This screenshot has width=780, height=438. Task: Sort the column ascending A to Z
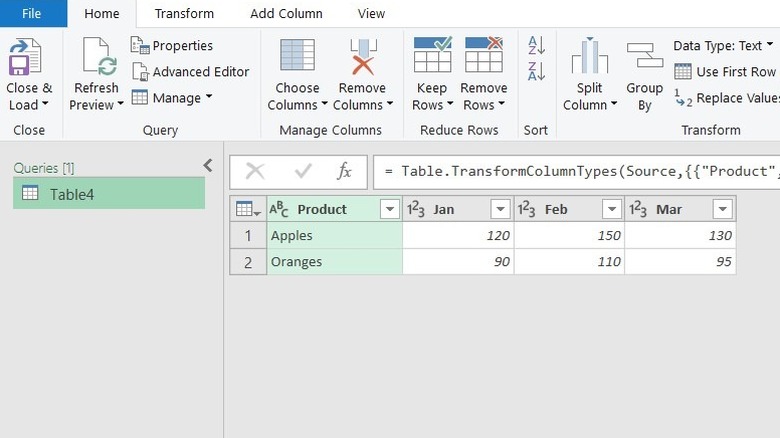click(x=536, y=45)
